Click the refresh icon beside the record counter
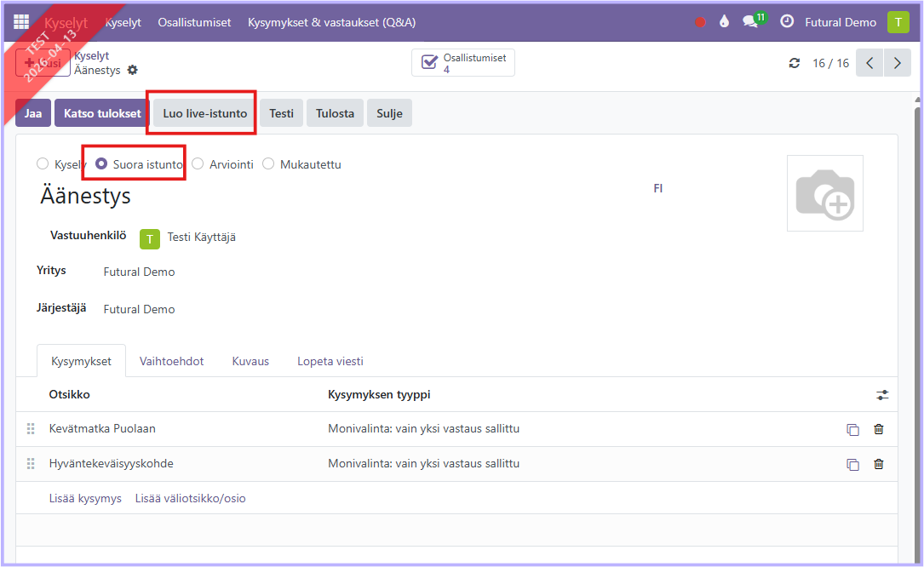924x567 pixels. coord(795,63)
